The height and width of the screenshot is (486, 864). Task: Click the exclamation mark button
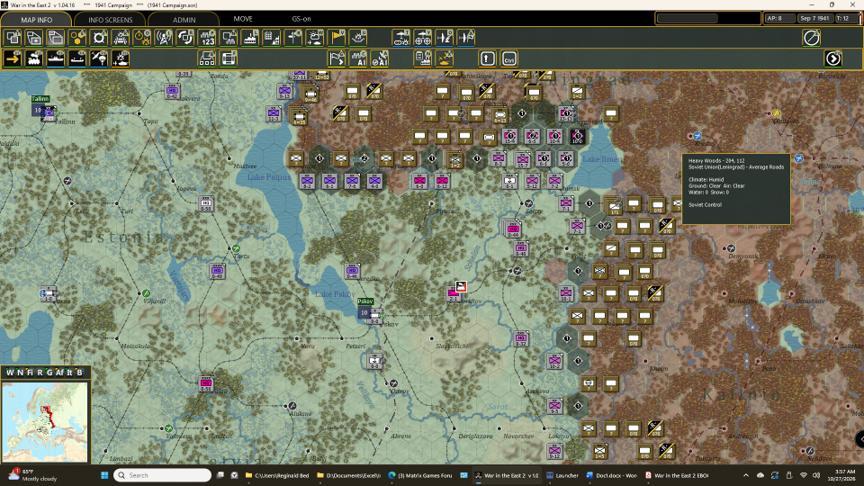coord(488,58)
